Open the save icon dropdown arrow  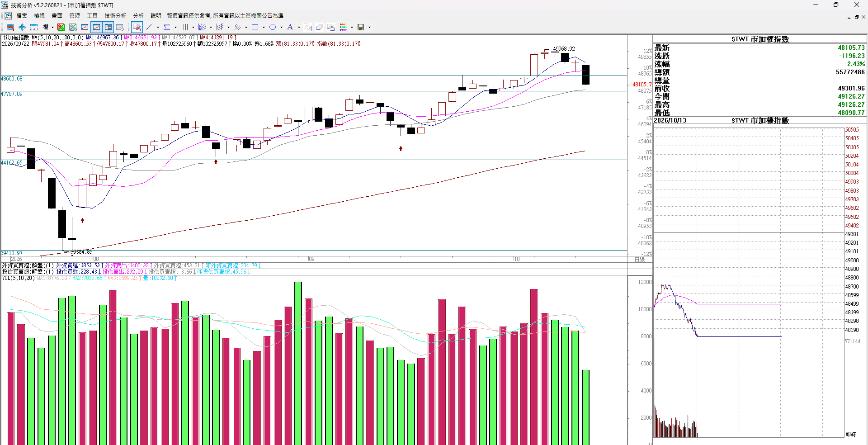click(x=369, y=27)
